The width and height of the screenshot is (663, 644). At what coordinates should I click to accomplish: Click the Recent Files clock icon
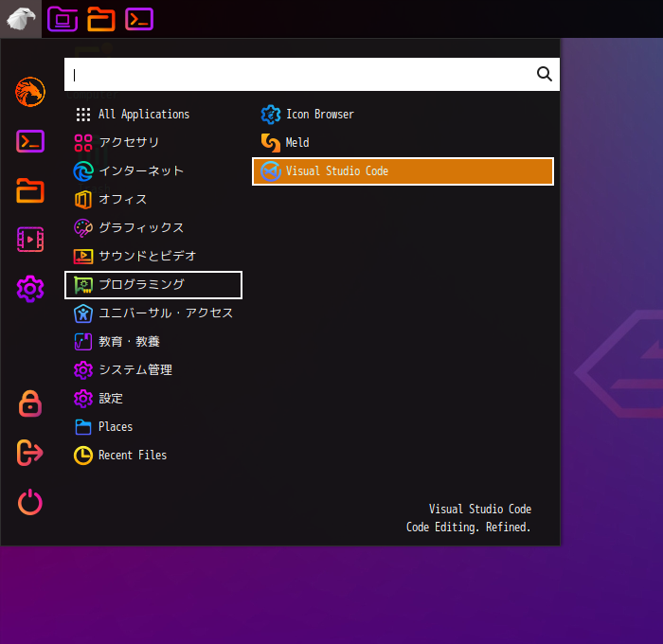(x=83, y=456)
